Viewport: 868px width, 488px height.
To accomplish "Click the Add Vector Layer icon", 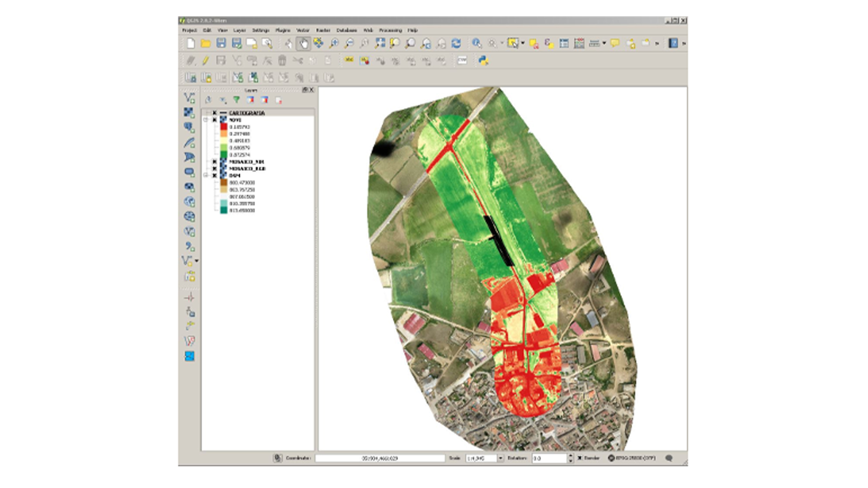I will pos(189,98).
